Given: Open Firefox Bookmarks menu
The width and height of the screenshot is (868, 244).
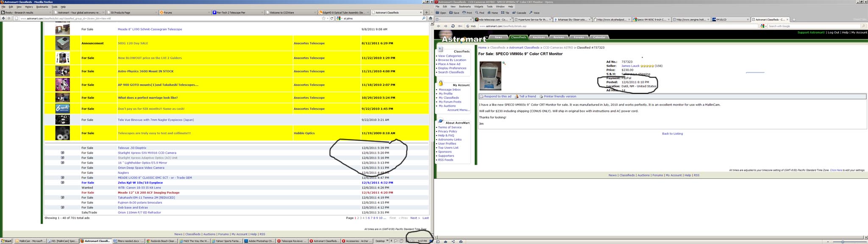Looking at the screenshot, I should point(42,7).
